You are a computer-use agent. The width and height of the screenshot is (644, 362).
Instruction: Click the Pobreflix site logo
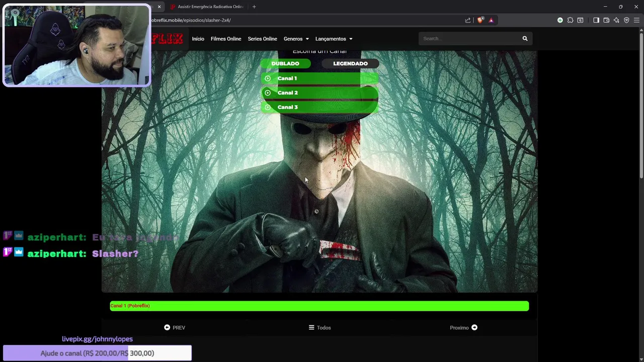pos(167,39)
